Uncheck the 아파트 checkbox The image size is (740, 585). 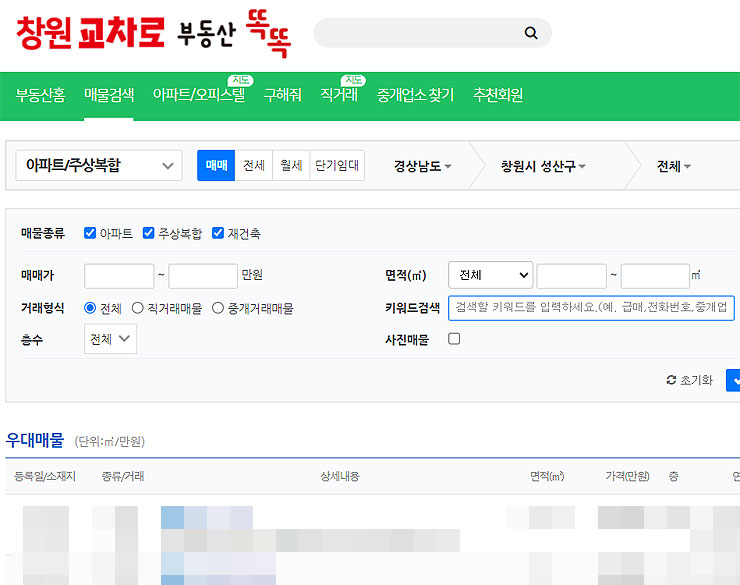(90, 233)
